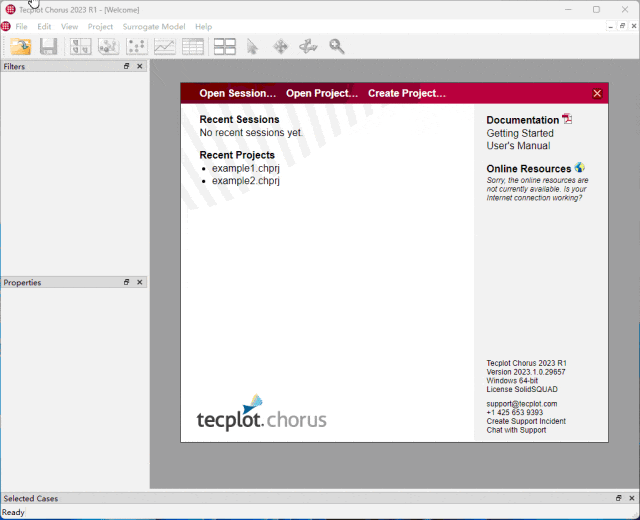Open the Surrogate Model menu
This screenshot has width=640, height=520.
154,27
